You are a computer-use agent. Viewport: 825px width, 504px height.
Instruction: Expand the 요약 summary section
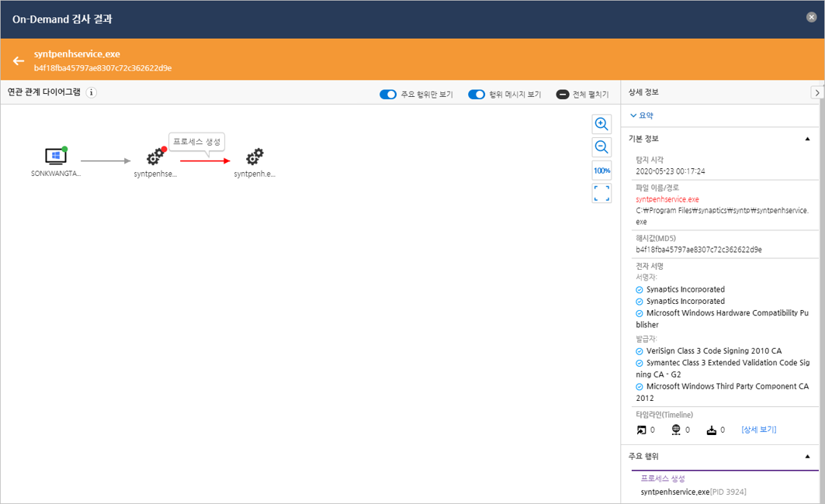pyautogui.click(x=641, y=116)
